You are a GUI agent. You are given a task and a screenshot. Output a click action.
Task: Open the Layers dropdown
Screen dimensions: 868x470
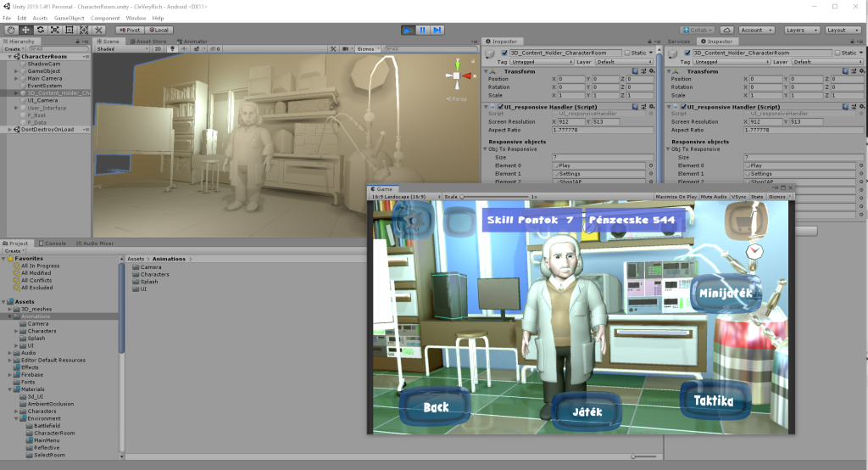[801, 30]
